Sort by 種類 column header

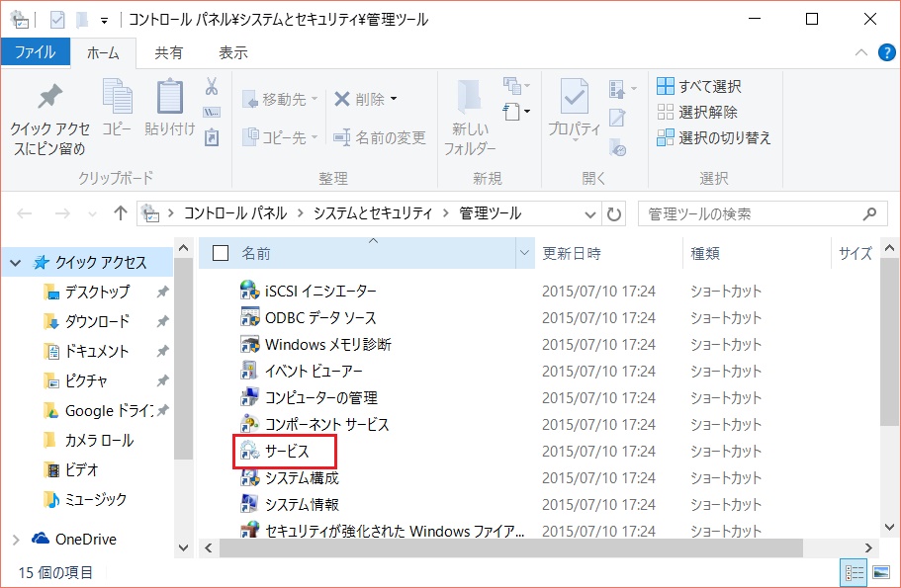[x=757, y=253]
